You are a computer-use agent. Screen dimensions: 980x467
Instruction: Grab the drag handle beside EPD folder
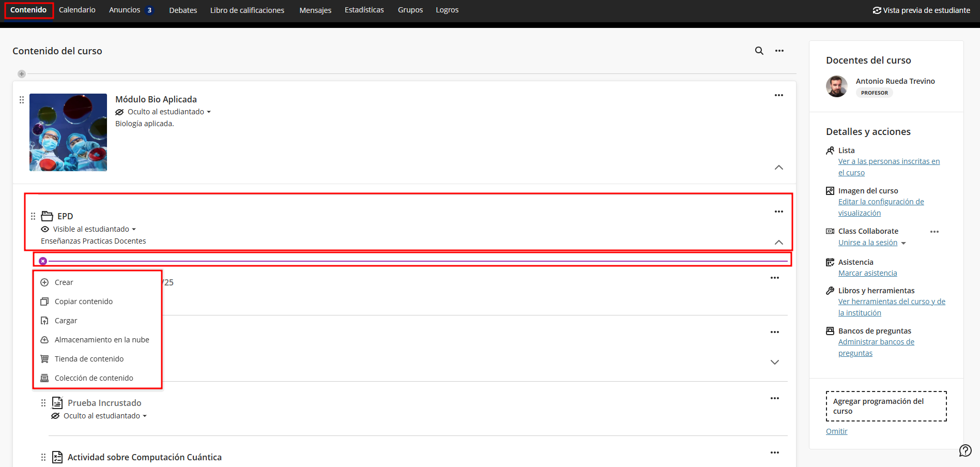pyautogui.click(x=33, y=216)
